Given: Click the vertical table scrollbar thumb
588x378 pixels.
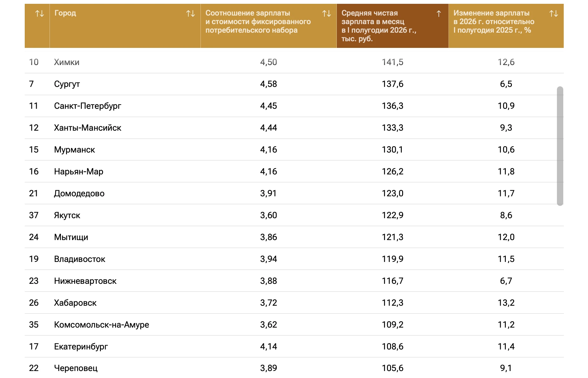Looking at the screenshot, I should 560,146.
